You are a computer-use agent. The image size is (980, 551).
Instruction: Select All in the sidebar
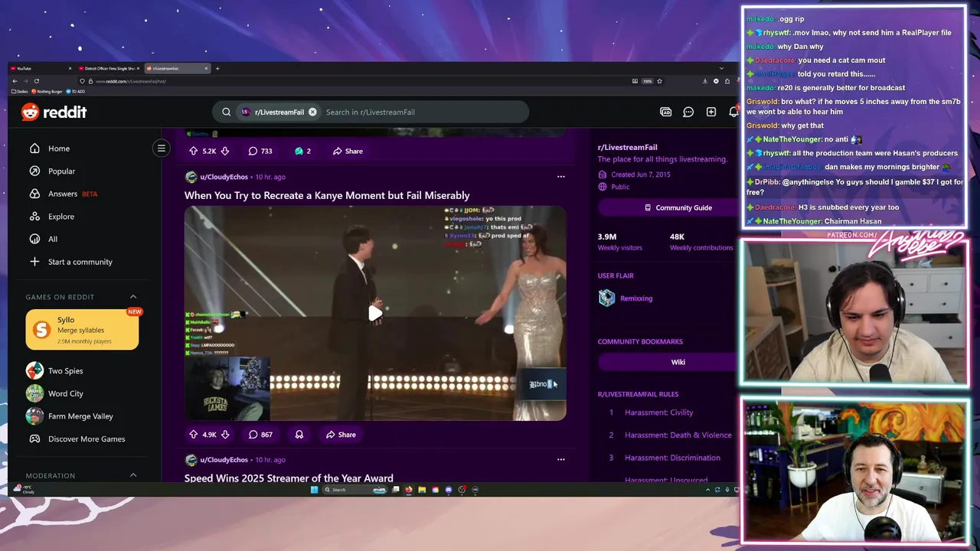[x=53, y=239]
